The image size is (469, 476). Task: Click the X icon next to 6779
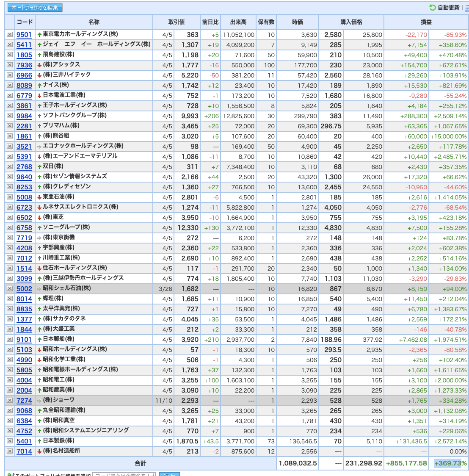click(x=10, y=96)
